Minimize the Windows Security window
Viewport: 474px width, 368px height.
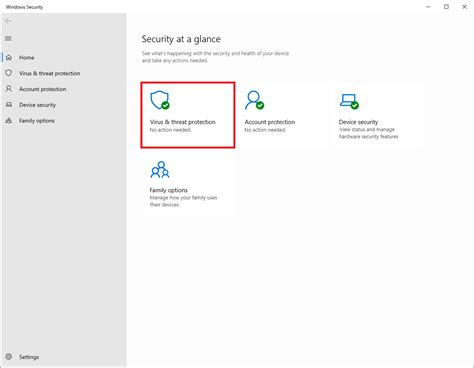[428, 7]
